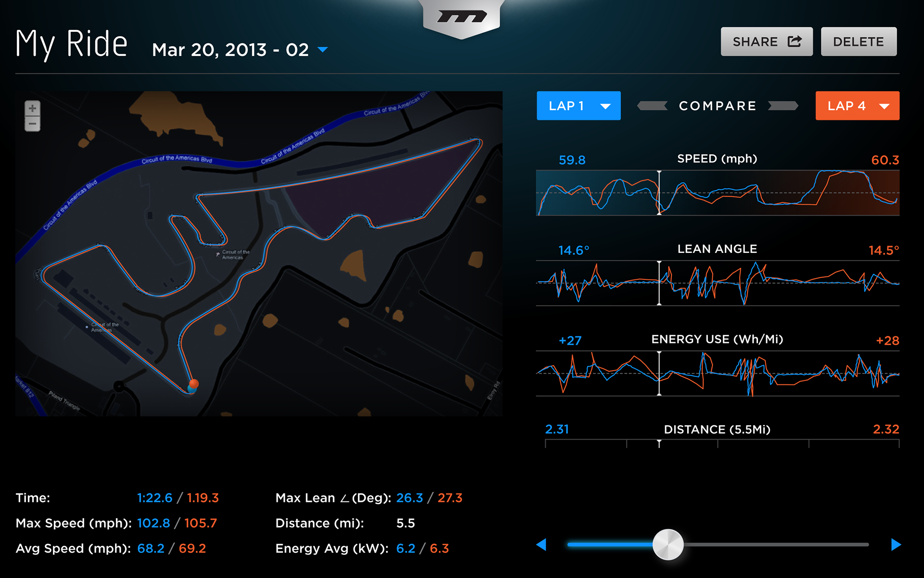Click the left gray compare arrow
The image size is (924, 578).
pos(652,106)
